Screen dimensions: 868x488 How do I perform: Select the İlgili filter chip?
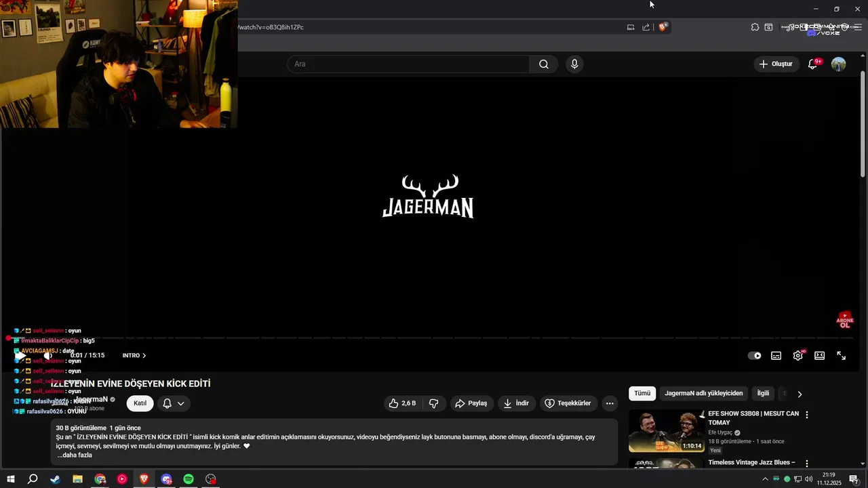pyautogui.click(x=764, y=393)
